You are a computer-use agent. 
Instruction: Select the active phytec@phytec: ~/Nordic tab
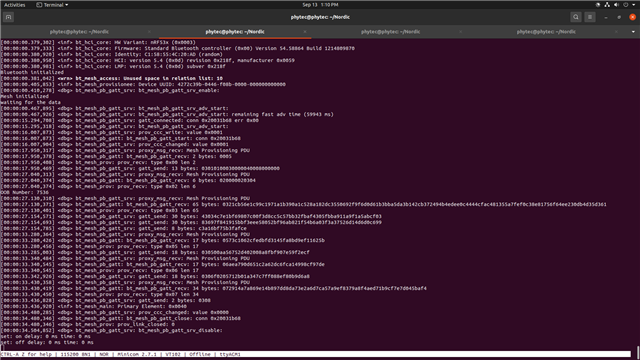tap(235, 32)
